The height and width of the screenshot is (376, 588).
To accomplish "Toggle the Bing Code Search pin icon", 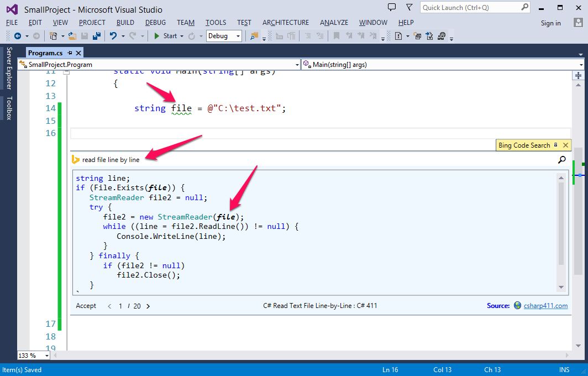I will 556,145.
